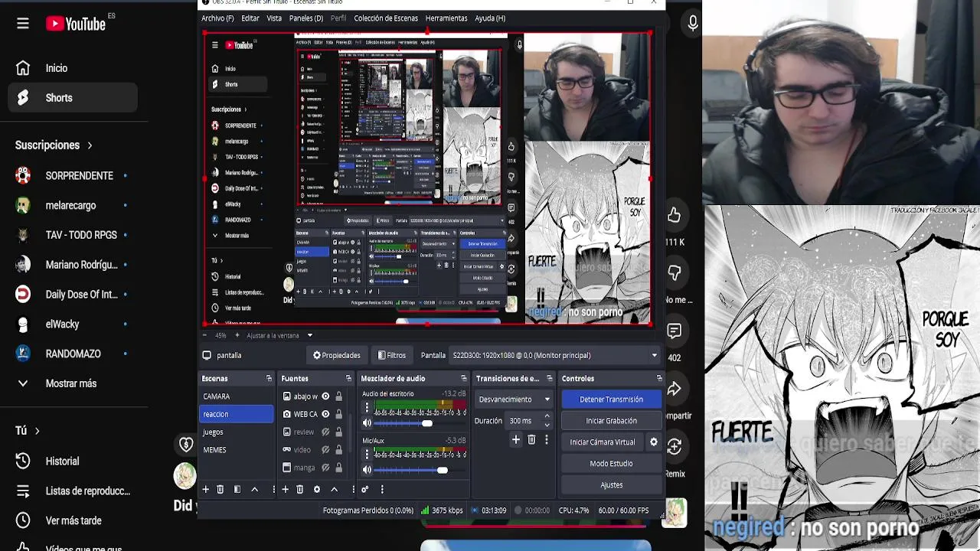The width and height of the screenshot is (980, 551).
Task: Pop out the Mezclador de audio dock
Action: (x=464, y=378)
